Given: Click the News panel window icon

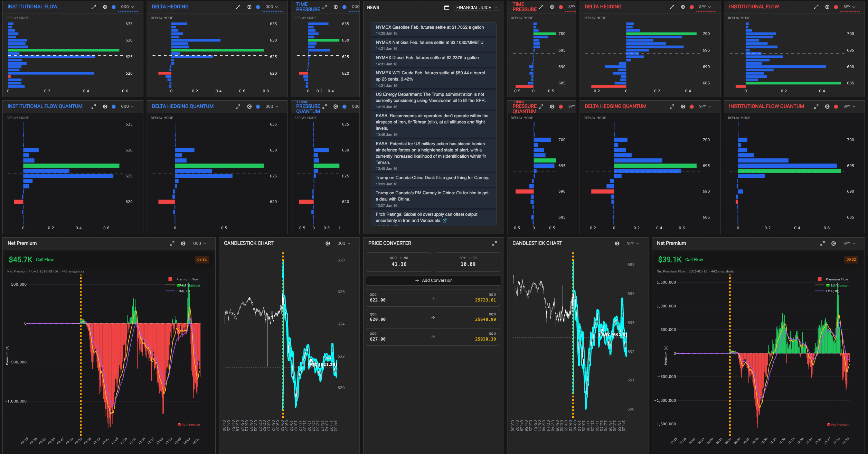Looking at the screenshot, I should [447, 8].
